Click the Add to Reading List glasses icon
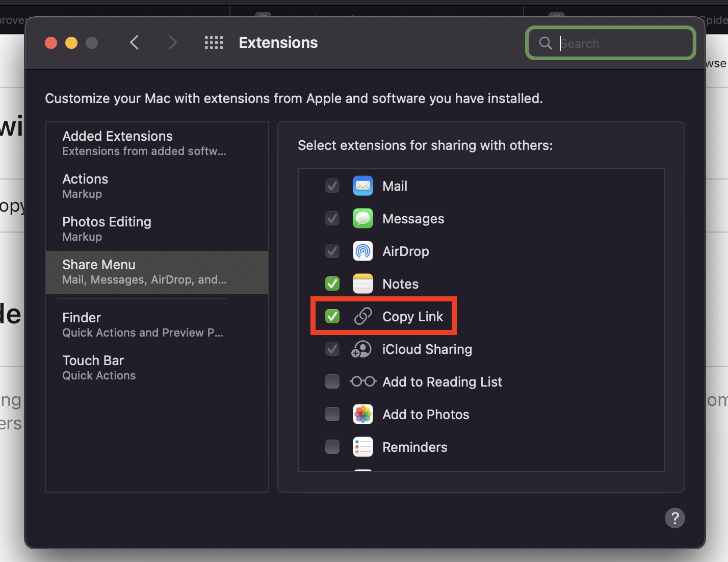 point(362,381)
